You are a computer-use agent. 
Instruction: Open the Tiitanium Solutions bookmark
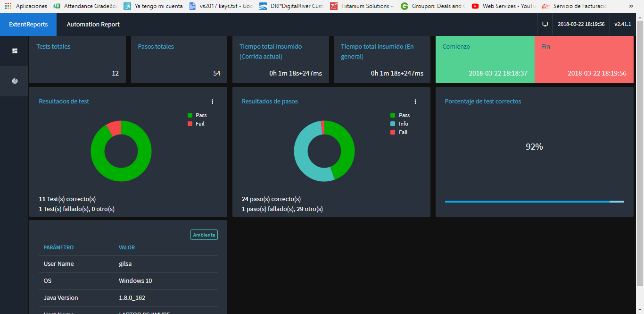tap(362, 6)
